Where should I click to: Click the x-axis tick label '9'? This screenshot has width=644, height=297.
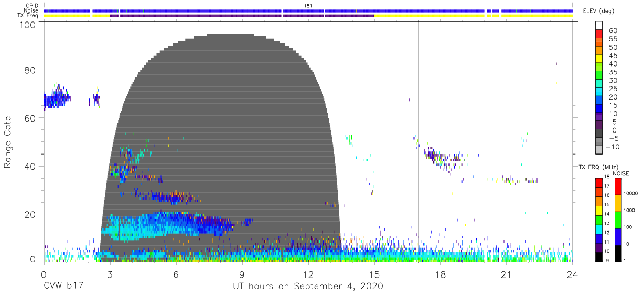[x=242, y=273]
